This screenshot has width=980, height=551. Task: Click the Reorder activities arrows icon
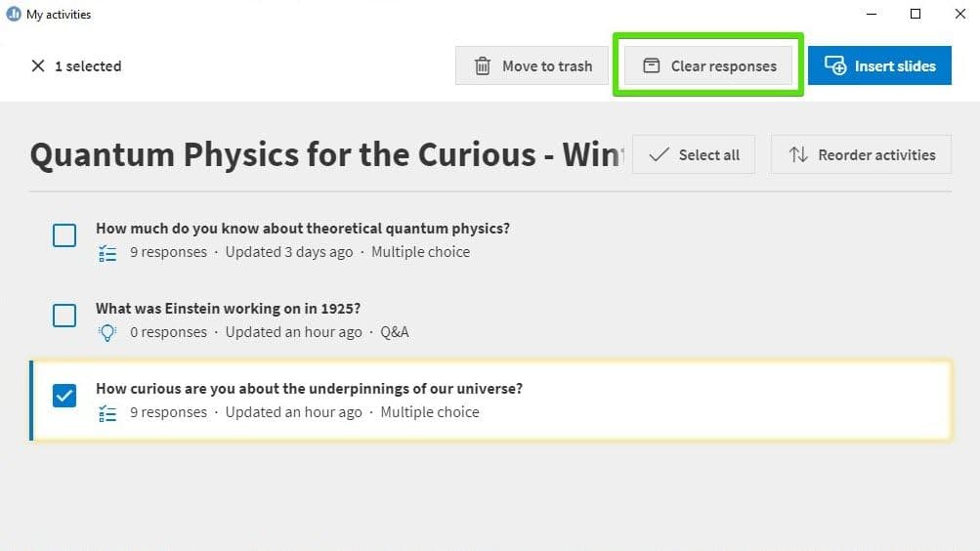coord(798,155)
